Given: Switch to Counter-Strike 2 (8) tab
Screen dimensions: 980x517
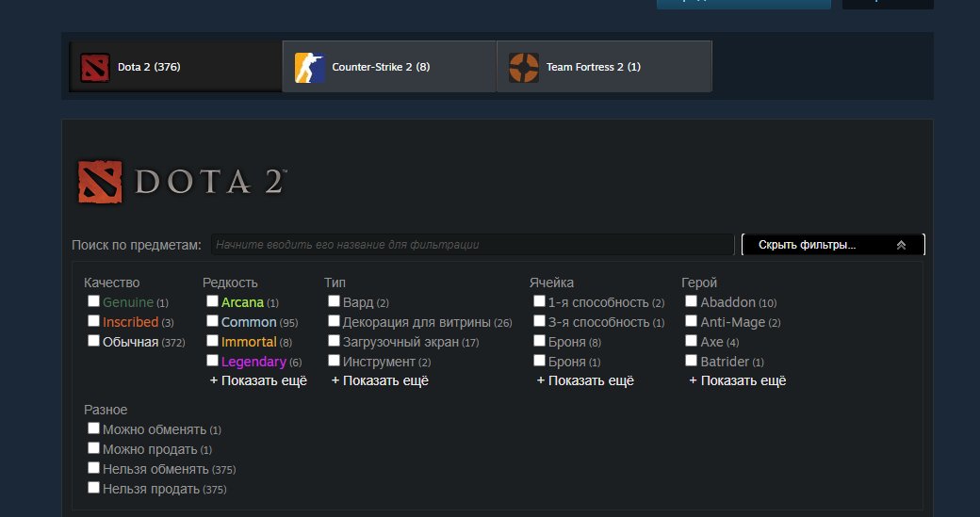Looking at the screenshot, I should [x=389, y=67].
